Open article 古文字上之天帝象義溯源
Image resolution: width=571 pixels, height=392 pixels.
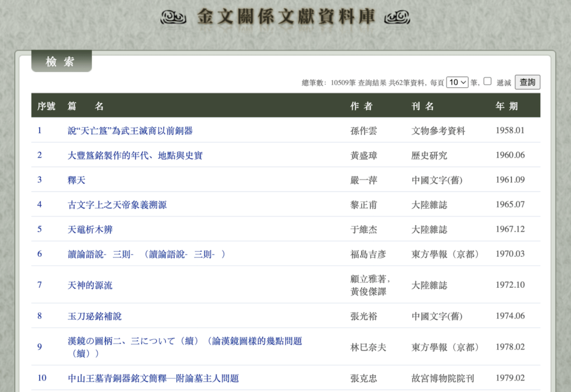pos(117,205)
